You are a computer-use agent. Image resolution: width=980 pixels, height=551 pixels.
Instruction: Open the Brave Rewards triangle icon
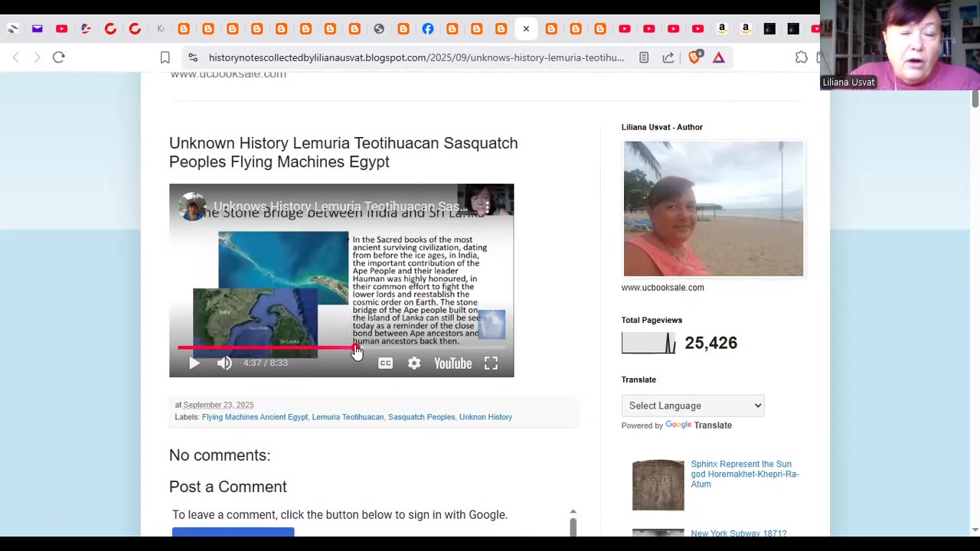pyautogui.click(x=718, y=57)
